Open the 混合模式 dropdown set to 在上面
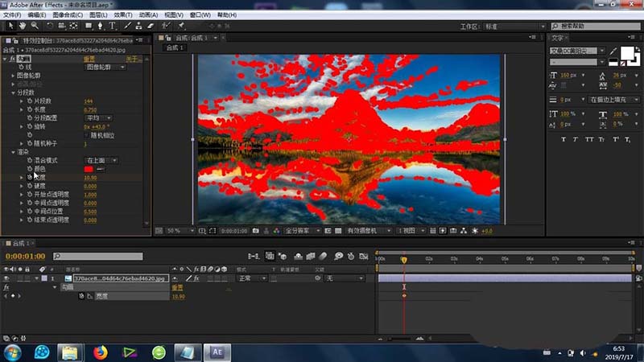644x362 pixels. pos(101,160)
